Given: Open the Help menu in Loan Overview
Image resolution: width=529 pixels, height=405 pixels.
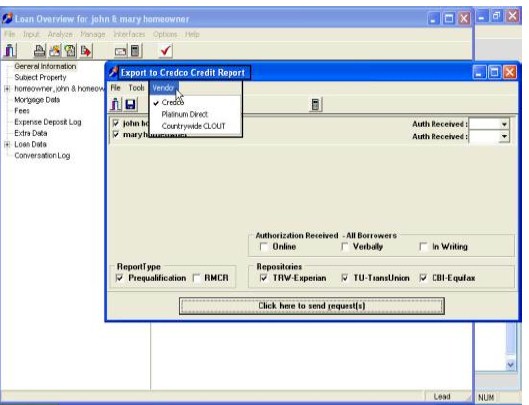Looking at the screenshot, I should pyautogui.click(x=192, y=34).
